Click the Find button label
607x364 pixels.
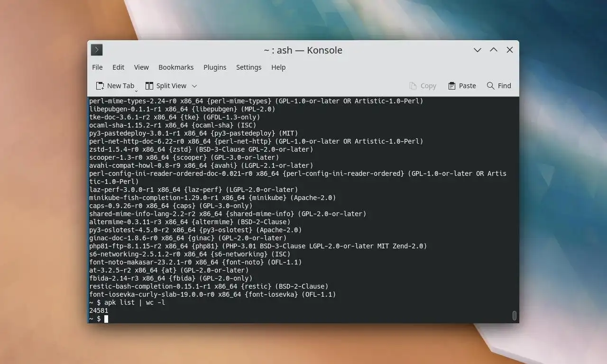click(505, 86)
